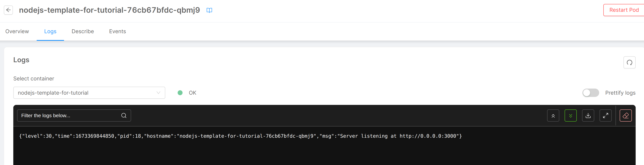Go to the Events tab
The height and width of the screenshot is (165, 644).
click(x=118, y=31)
